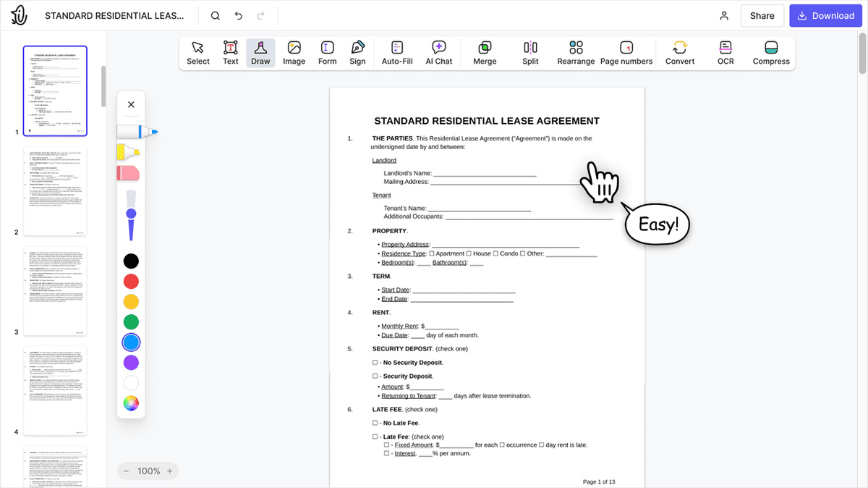Check the Interest box
This screenshot has width=868, height=488.
pyautogui.click(x=387, y=453)
